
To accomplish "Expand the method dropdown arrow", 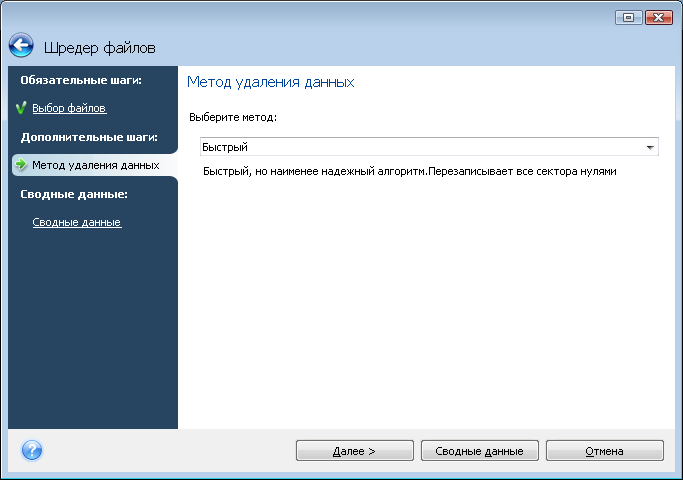I will 651,147.
